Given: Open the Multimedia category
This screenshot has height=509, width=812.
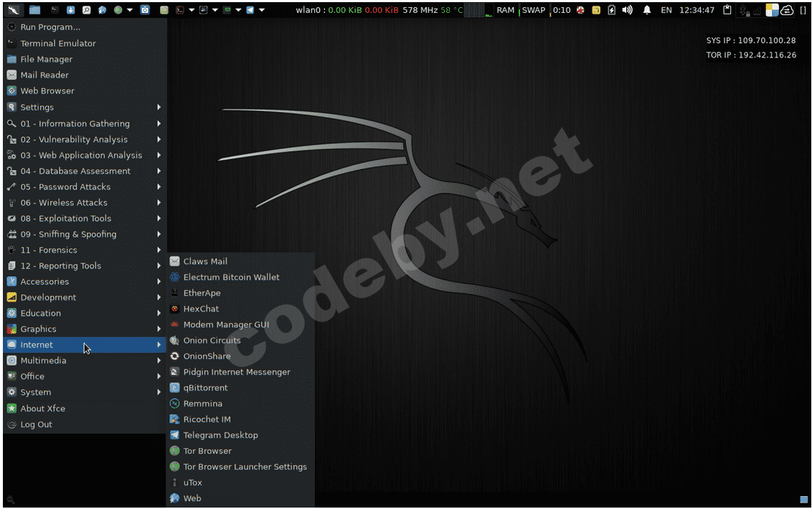Looking at the screenshot, I should [x=85, y=361].
